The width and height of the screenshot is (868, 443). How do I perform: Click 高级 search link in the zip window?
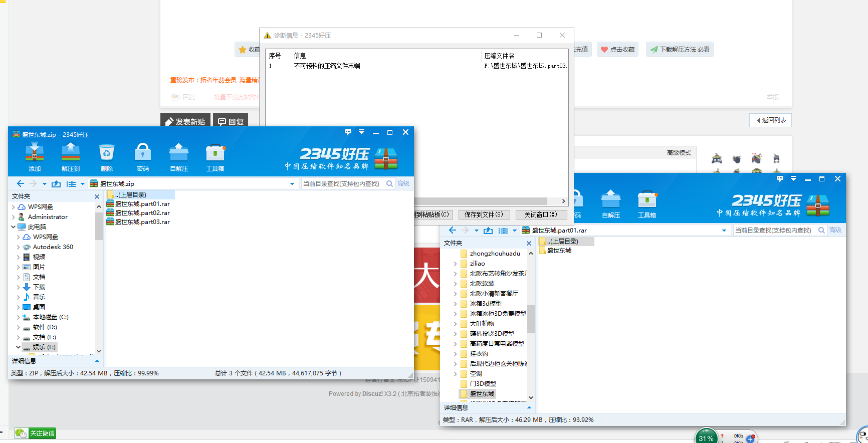coord(403,184)
